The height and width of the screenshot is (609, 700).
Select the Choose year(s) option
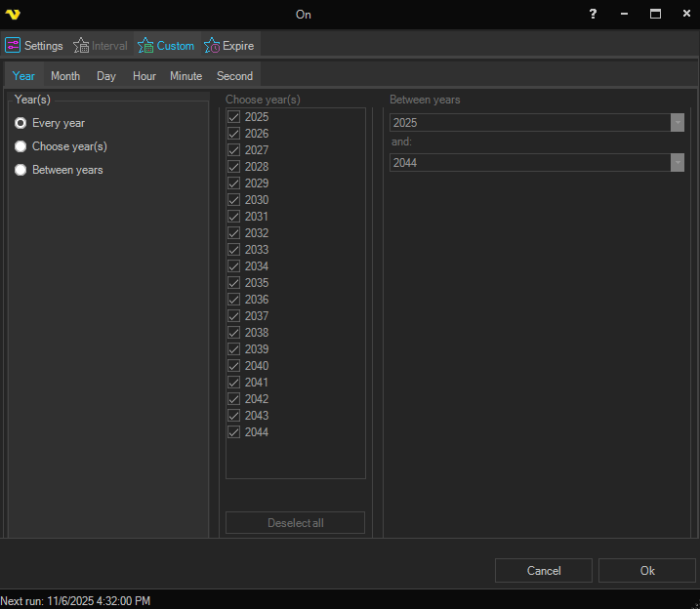coord(21,146)
